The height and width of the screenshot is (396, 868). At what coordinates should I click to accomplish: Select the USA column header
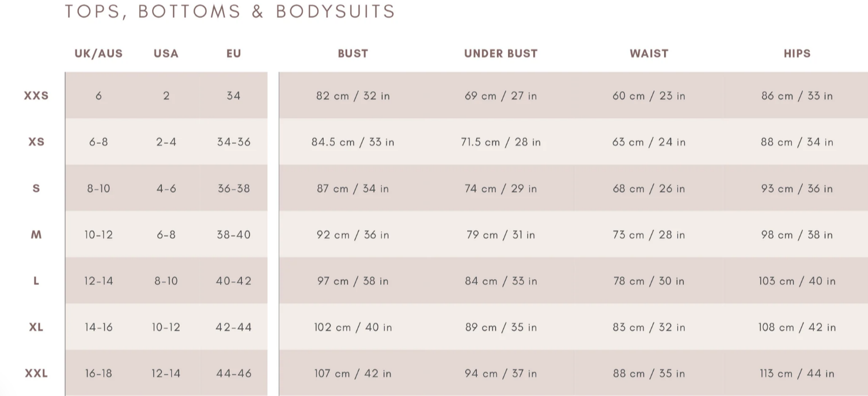[166, 54]
